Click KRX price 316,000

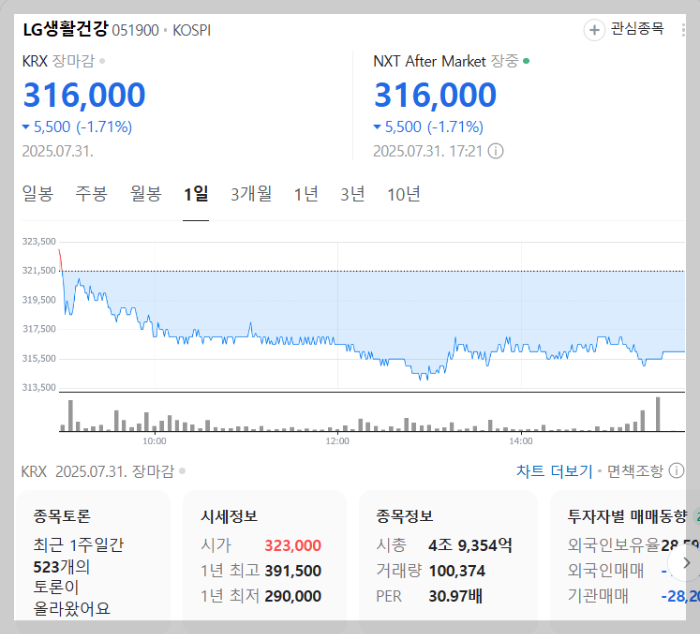(x=84, y=95)
